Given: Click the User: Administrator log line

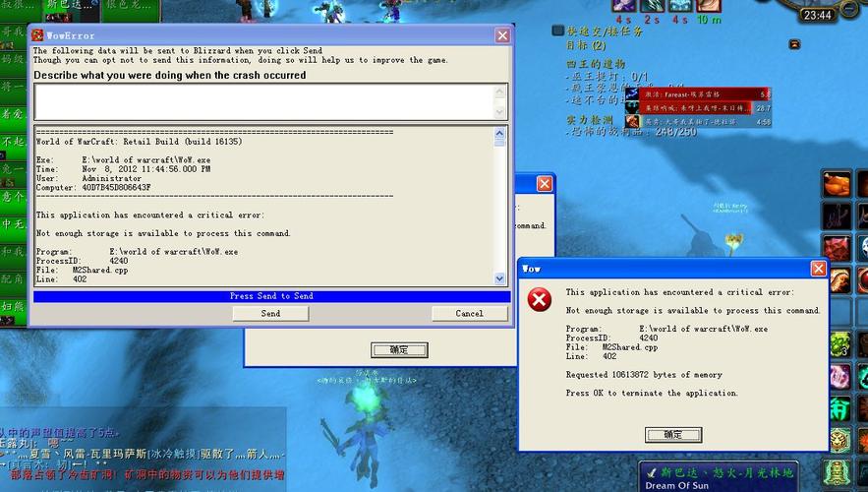Looking at the screenshot, I should pos(88,178).
